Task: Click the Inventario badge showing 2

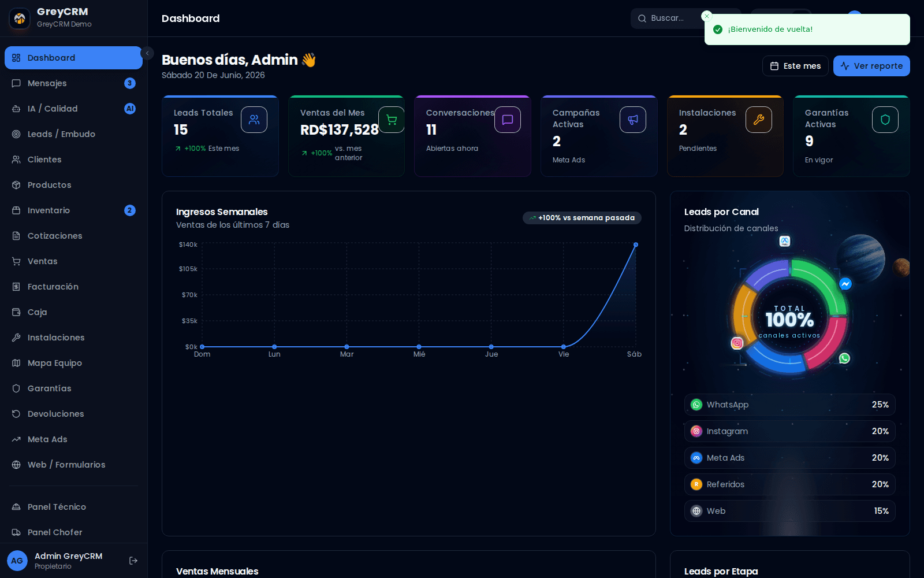Action: click(x=130, y=210)
